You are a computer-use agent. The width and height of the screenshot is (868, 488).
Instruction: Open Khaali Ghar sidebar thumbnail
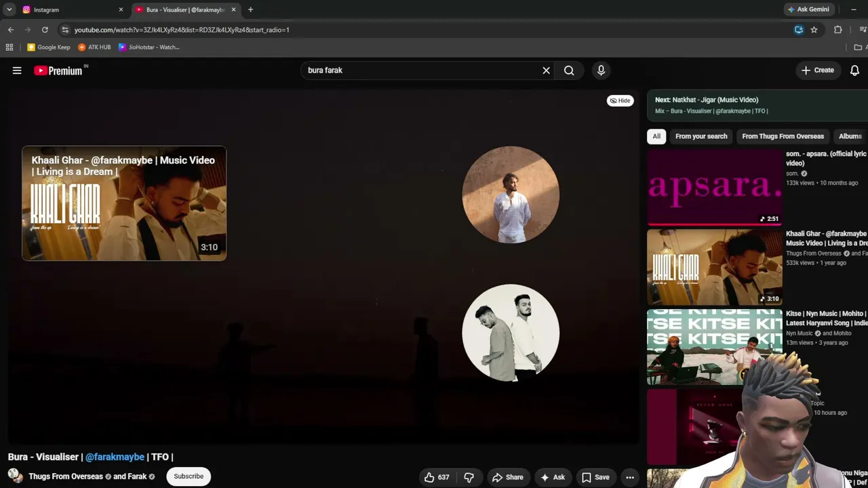click(x=714, y=267)
